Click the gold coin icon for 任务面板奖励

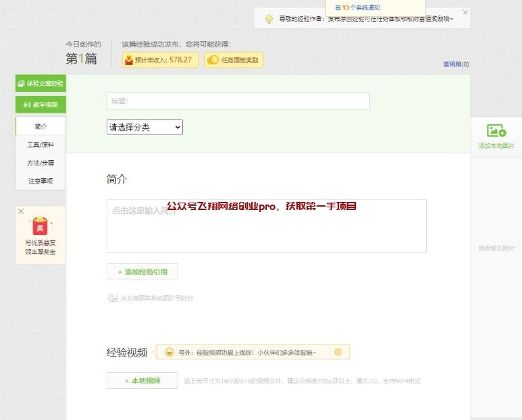coord(212,60)
